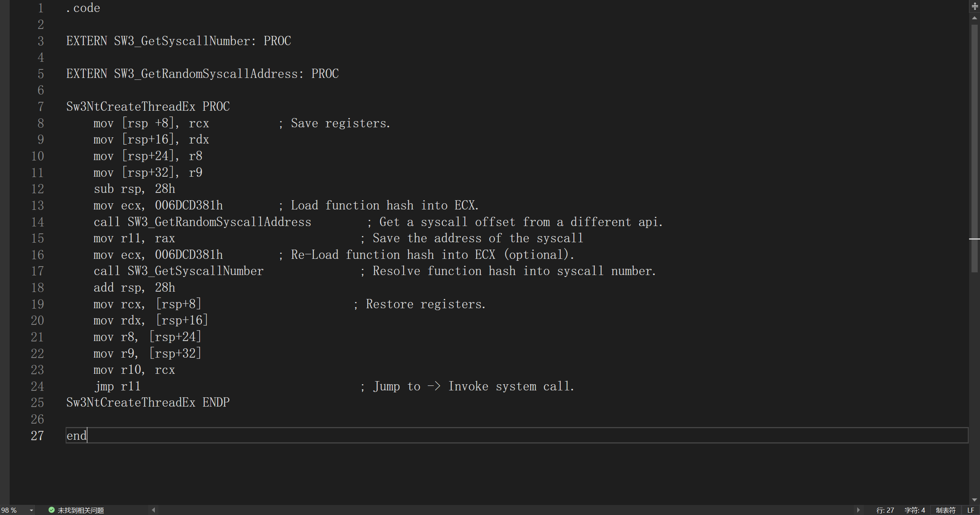This screenshot has height=515, width=980.
Task: Toggle the 制表符 tab indentation setting
Action: coord(945,510)
